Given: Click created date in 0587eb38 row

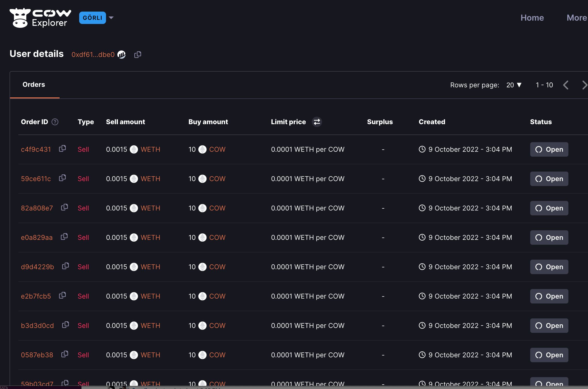Looking at the screenshot, I should pyautogui.click(x=470, y=355).
